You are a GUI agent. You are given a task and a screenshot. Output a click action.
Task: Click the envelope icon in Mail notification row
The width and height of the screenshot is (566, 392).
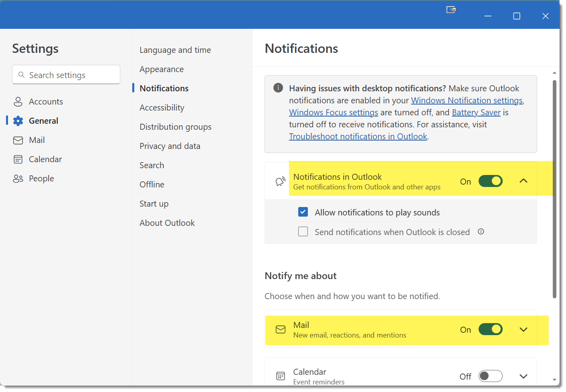click(281, 330)
